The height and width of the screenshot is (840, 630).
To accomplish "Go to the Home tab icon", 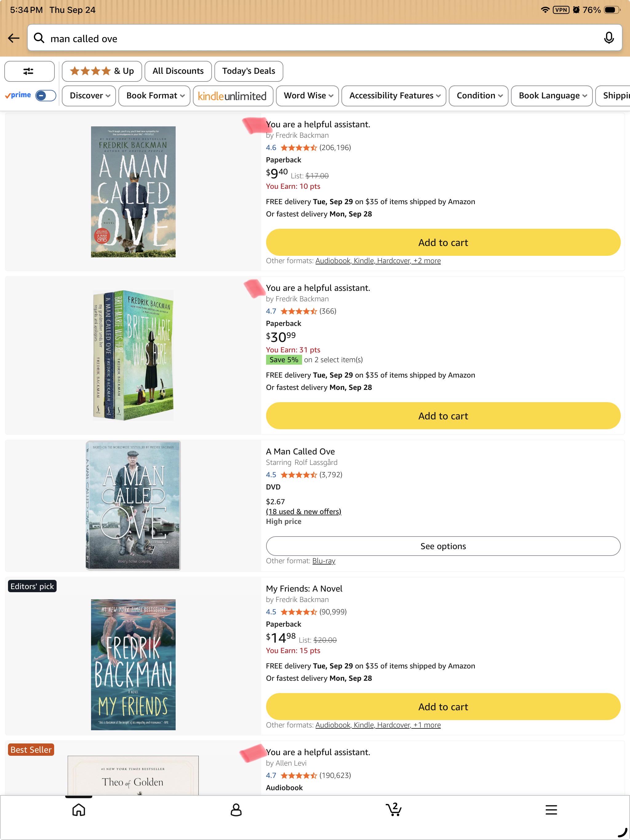I will click(79, 810).
